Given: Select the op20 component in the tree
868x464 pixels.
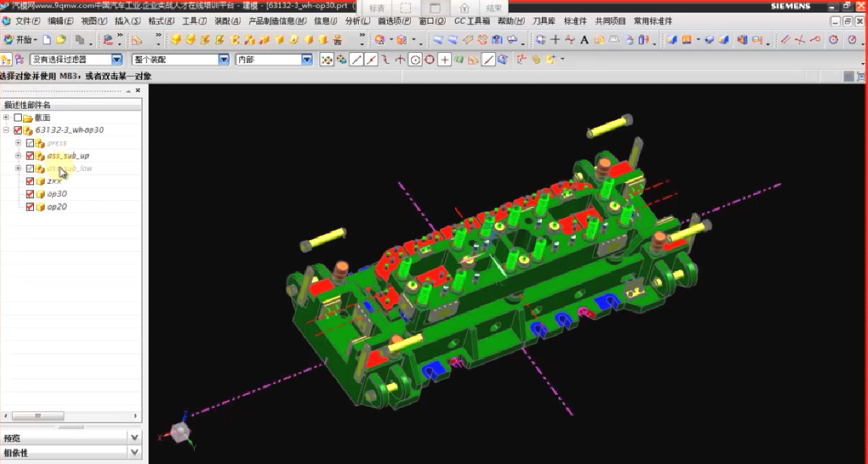Looking at the screenshot, I should coord(57,207).
